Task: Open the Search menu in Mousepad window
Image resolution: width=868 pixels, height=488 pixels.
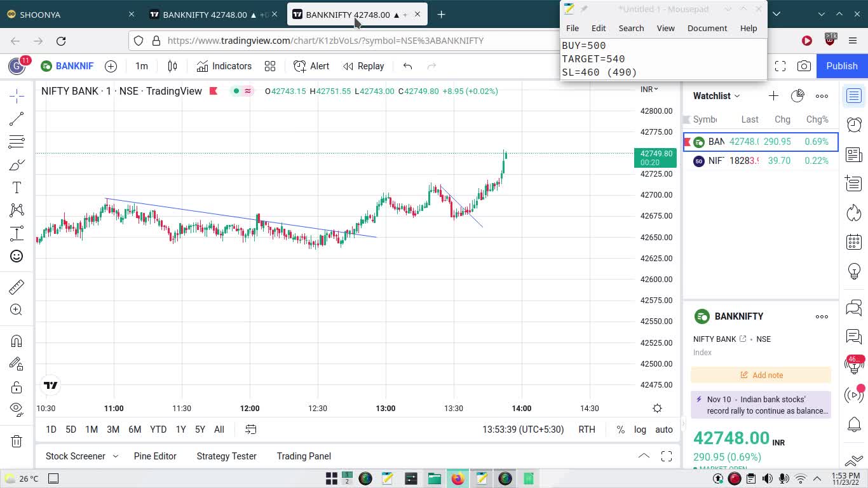Action: [631, 28]
